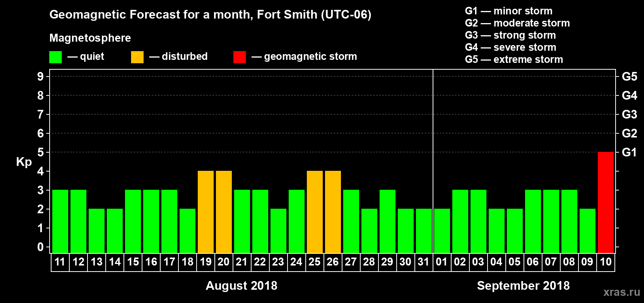Click the G2 label on the right axis

[x=630, y=133]
